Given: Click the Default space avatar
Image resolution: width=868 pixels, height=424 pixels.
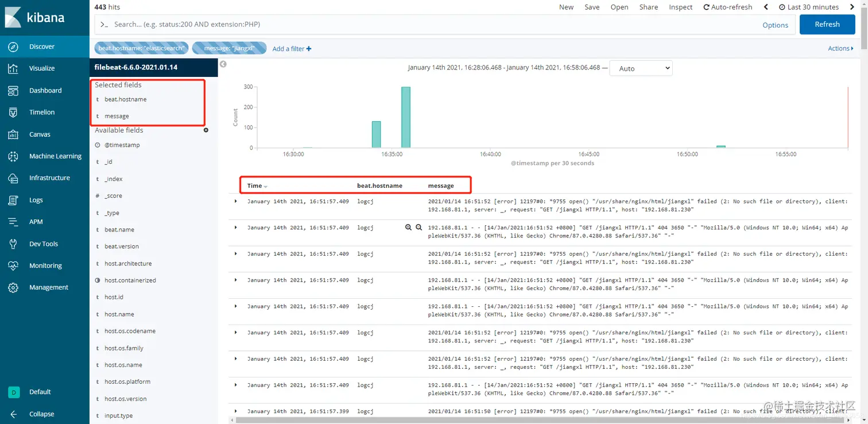Looking at the screenshot, I should coord(13,392).
